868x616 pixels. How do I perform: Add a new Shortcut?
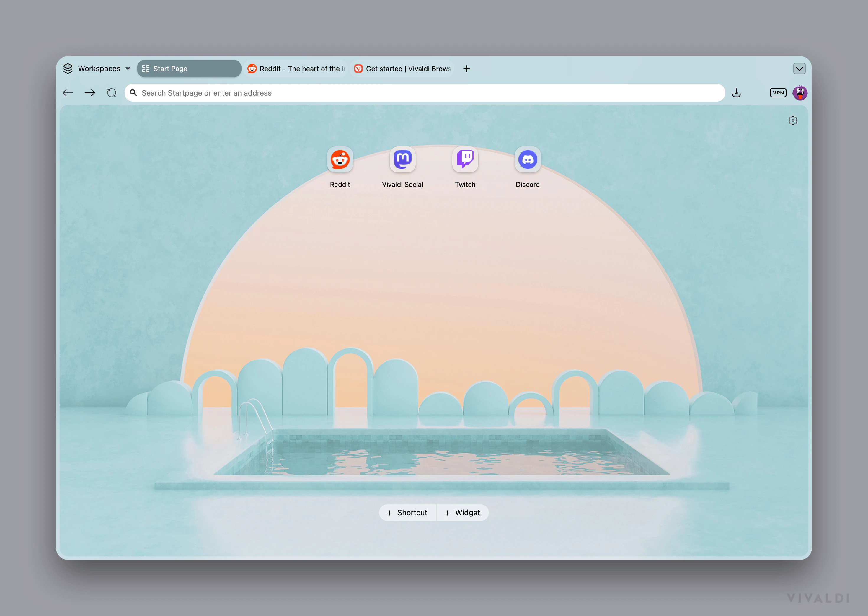[407, 513]
